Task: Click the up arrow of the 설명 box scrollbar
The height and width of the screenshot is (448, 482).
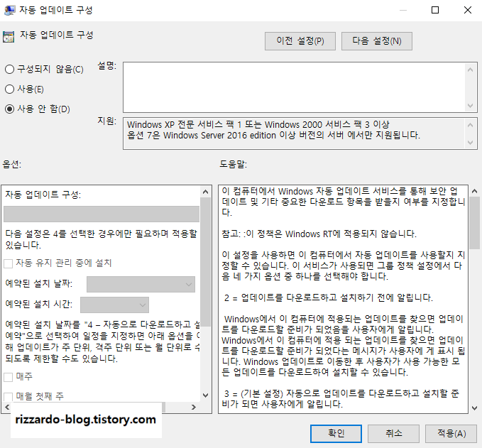Action: [x=471, y=70]
